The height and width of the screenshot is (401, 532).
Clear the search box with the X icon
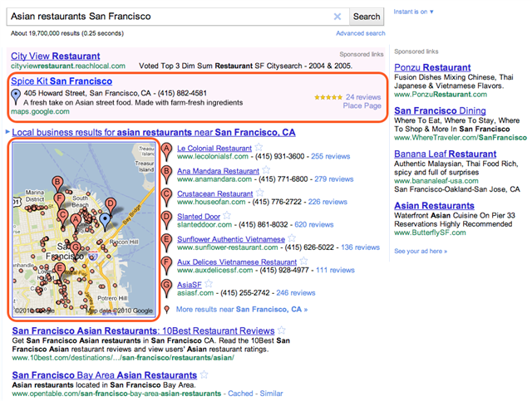click(x=337, y=17)
